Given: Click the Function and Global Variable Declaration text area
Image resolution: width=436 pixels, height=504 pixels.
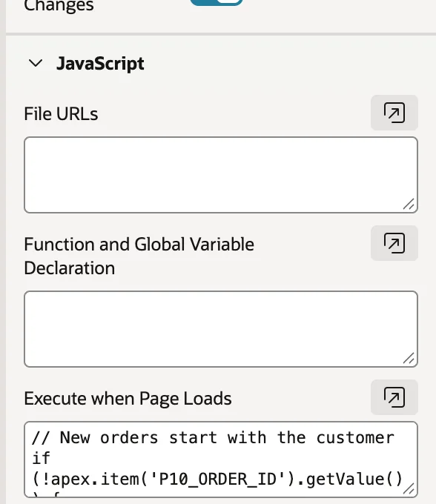Looking at the screenshot, I should 221,329.
